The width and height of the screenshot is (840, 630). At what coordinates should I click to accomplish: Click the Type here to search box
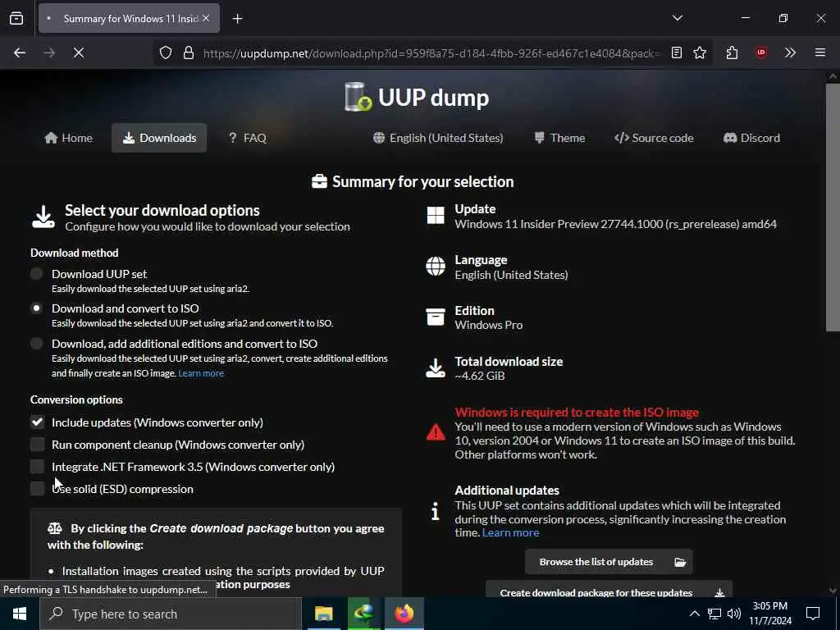pyautogui.click(x=171, y=614)
